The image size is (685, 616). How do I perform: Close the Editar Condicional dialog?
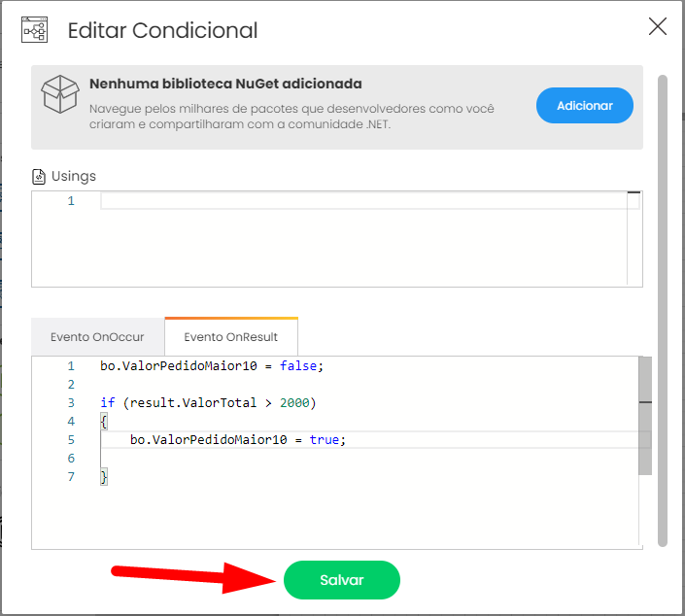(658, 26)
